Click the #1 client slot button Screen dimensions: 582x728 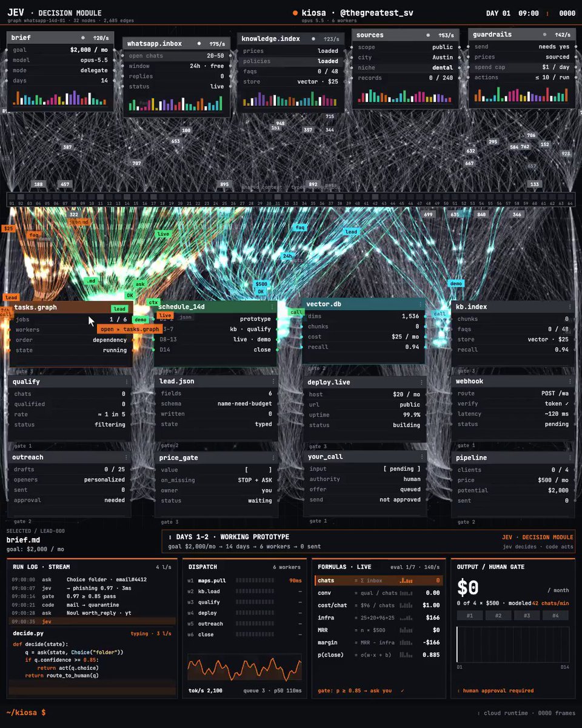[470, 616]
